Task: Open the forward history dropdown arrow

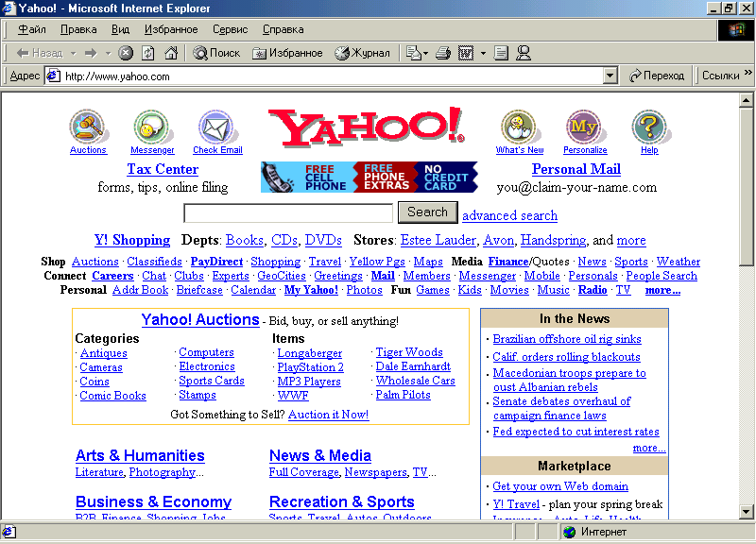Action: coord(108,53)
